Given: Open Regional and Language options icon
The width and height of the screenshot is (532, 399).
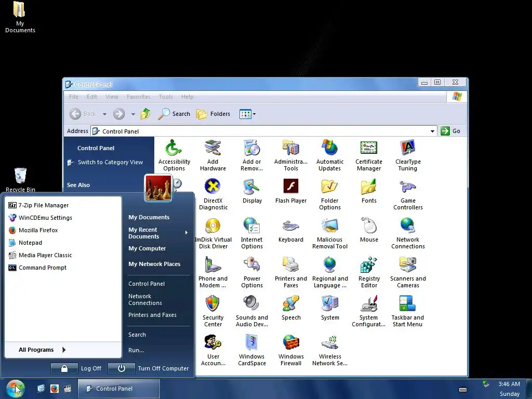Looking at the screenshot, I should (x=330, y=272).
